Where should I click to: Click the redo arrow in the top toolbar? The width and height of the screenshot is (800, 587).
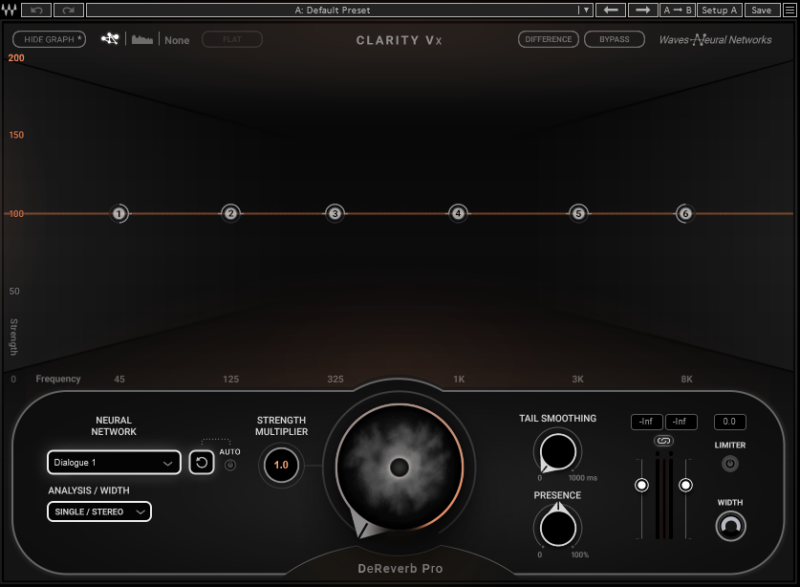click(x=69, y=10)
